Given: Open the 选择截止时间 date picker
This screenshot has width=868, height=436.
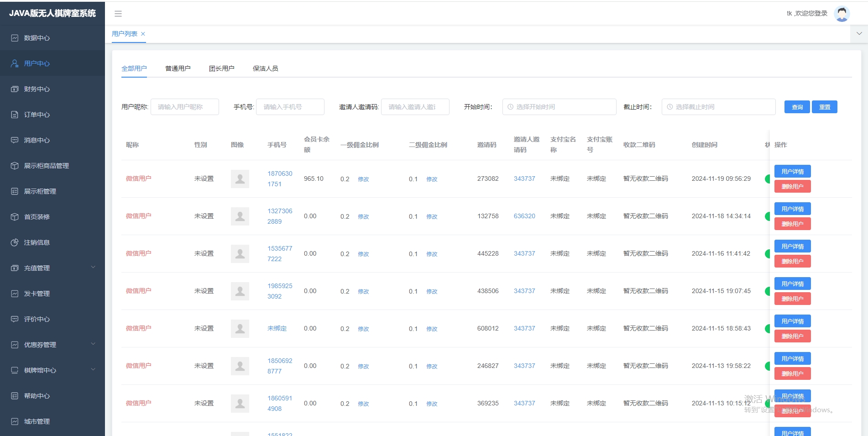Looking at the screenshot, I should 719,107.
